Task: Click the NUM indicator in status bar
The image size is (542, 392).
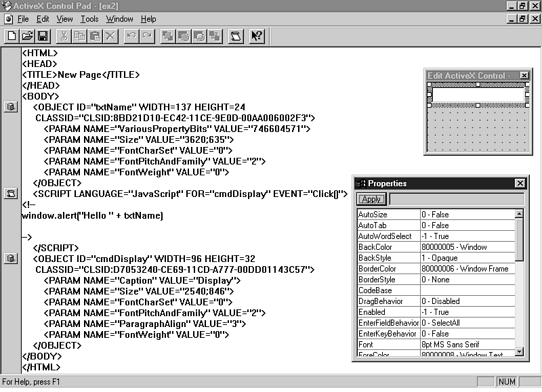Action: (507, 382)
